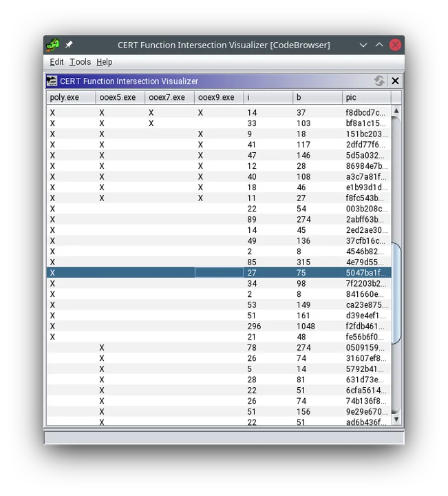Click the scrollbar up arrow
This screenshot has width=448, height=496.
click(396, 111)
